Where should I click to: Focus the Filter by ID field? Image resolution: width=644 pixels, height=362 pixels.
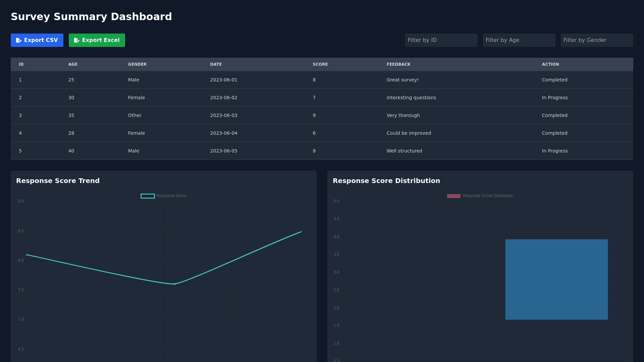click(x=441, y=40)
